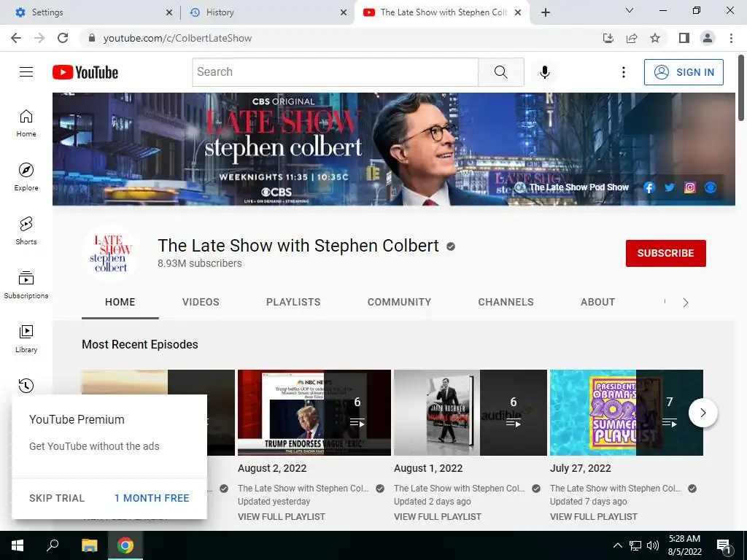Open File Explorer from taskbar
Image resolution: width=747 pixels, height=560 pixels.
tap(89, 545)
